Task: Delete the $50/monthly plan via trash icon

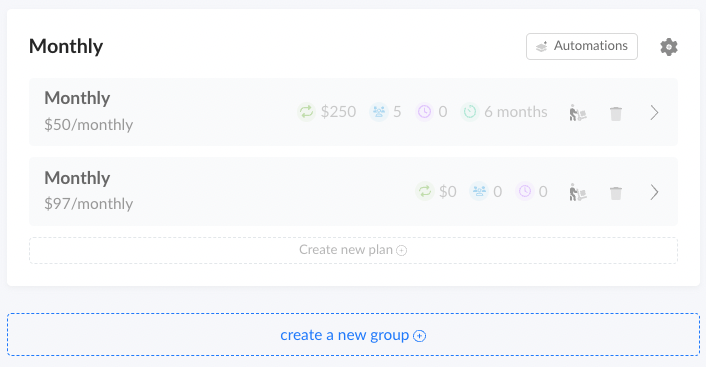Action: click(x=616, y=113)
